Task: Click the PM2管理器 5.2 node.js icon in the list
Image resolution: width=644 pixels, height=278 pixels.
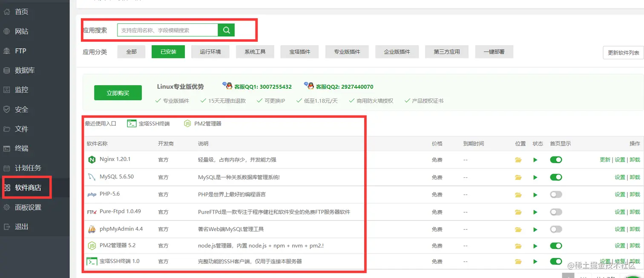Action: tap(92, 246)
